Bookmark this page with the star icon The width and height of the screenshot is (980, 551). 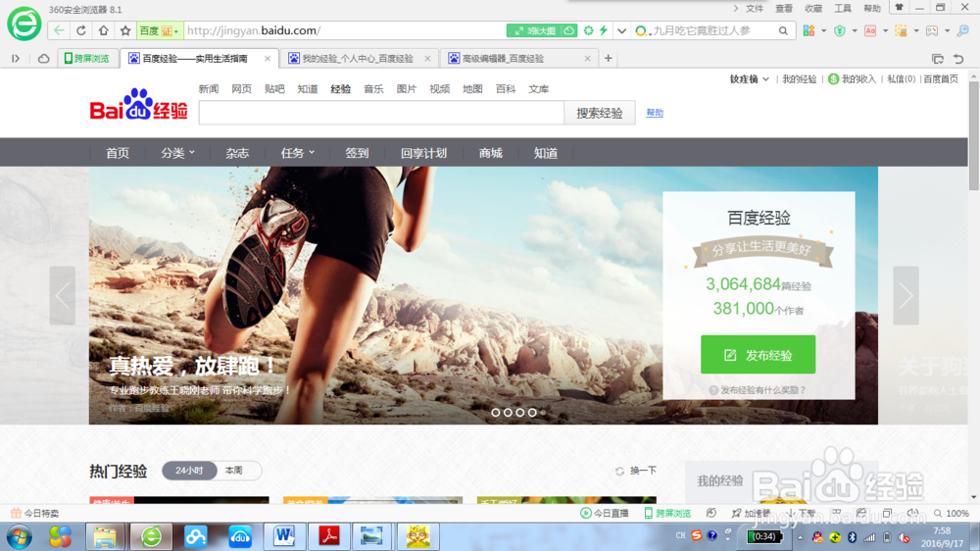tap(125, 30)
